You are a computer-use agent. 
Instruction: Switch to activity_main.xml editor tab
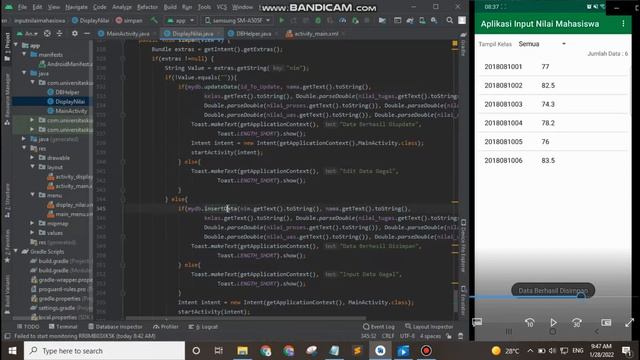(313, 34)
